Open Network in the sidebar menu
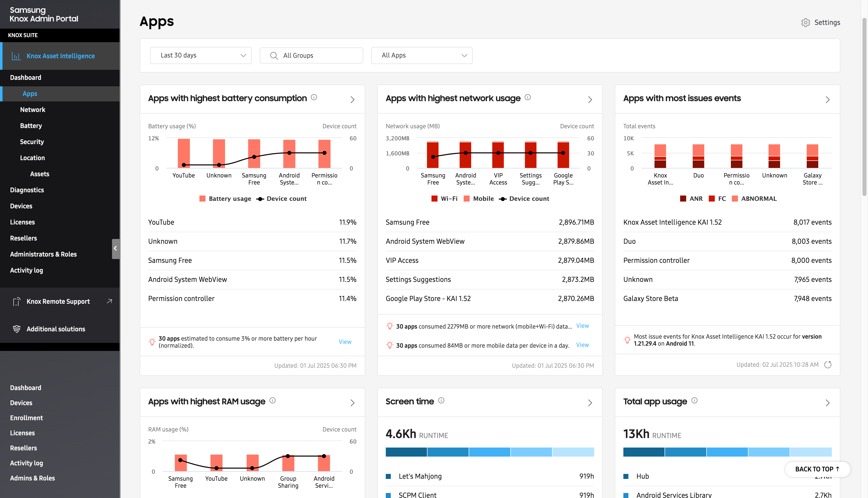Screen dimensions: 868x498 32,110
